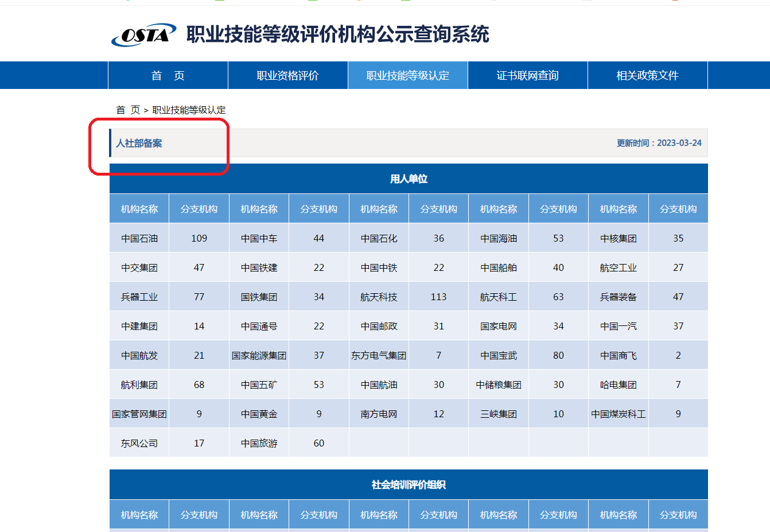The image size is (770, 532).
Task: Click the site title 职业技能等级评价机构公示查询系统
Action: [x=338, y=34]
